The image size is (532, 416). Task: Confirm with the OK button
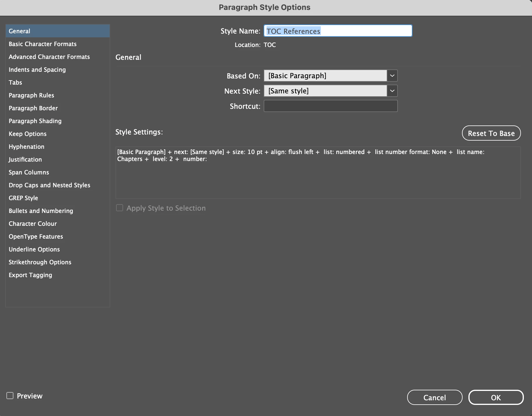click(496, 397)
